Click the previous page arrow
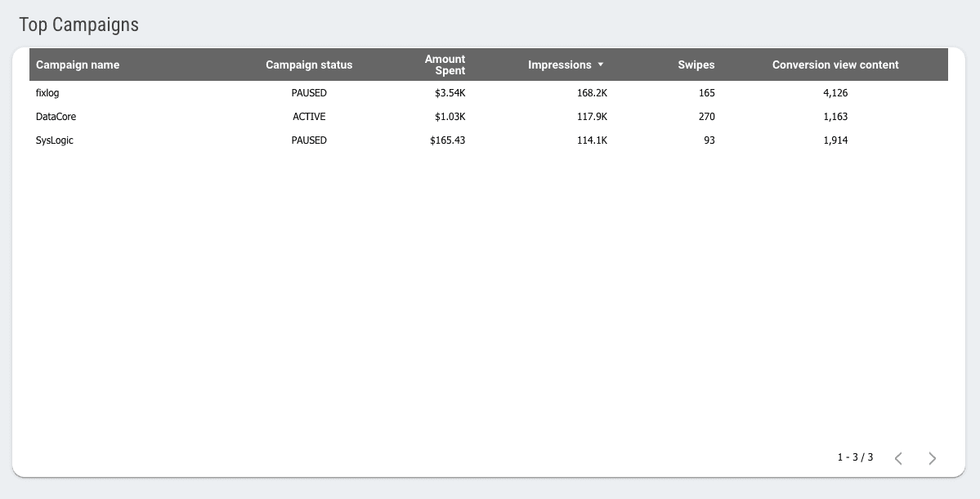980x499 pixels. coord(898,458)
